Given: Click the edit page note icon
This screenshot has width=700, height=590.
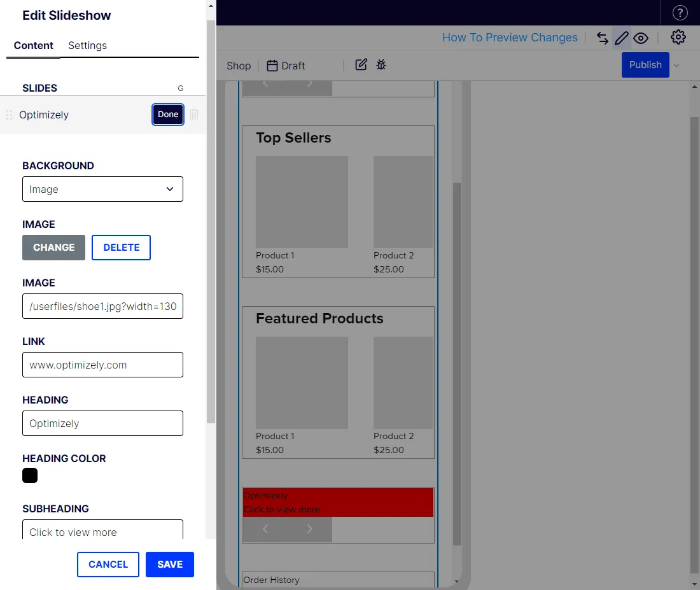Looking at the screenshot, I should point(361,65).
